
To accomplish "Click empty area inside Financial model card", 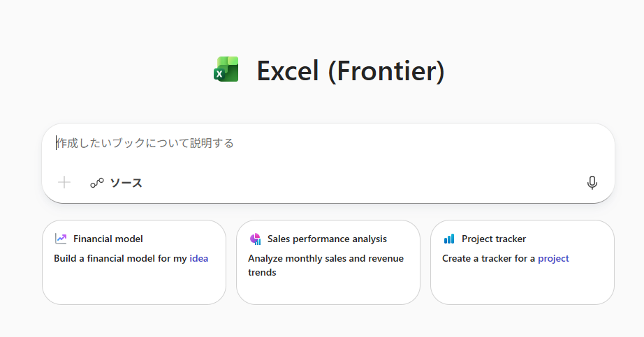I will 133,286.
